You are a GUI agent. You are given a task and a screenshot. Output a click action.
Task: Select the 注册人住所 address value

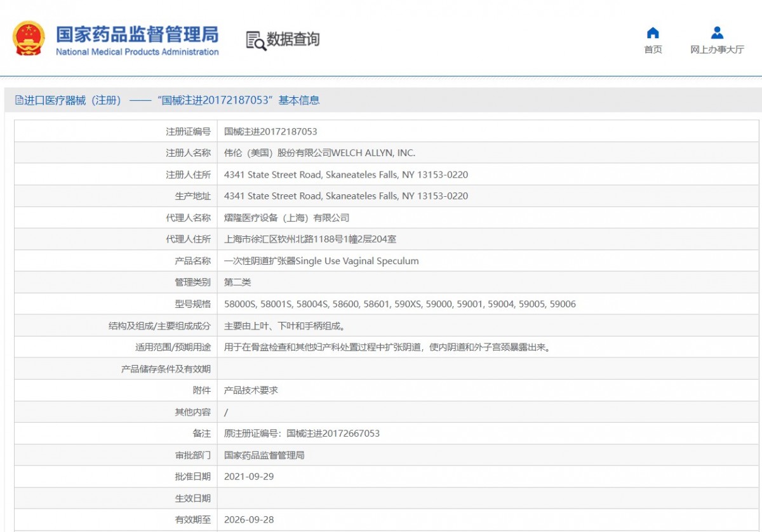click(346, 175)
